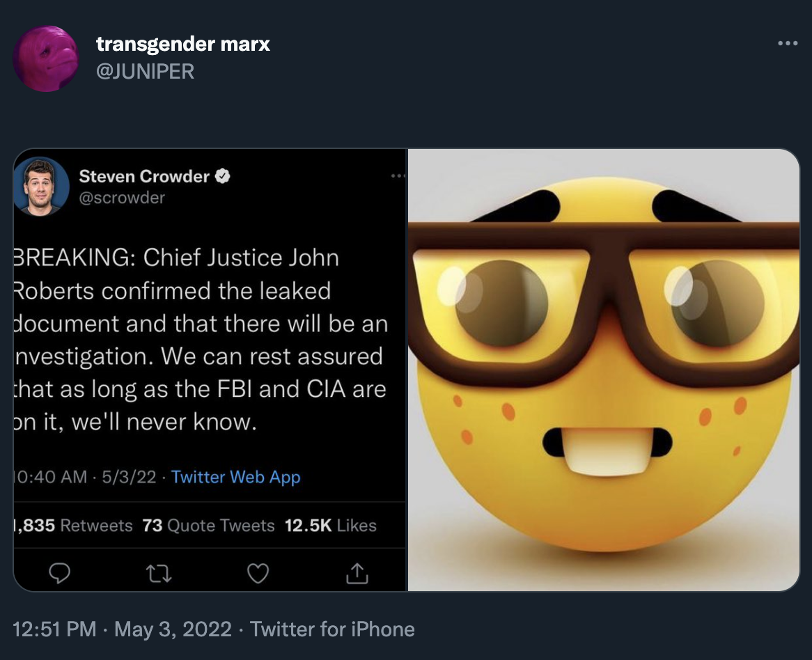This screenshot has height=660, width=812.
Task: Open the 73 Quote Tweets list
Action: (x=208, y=526)
